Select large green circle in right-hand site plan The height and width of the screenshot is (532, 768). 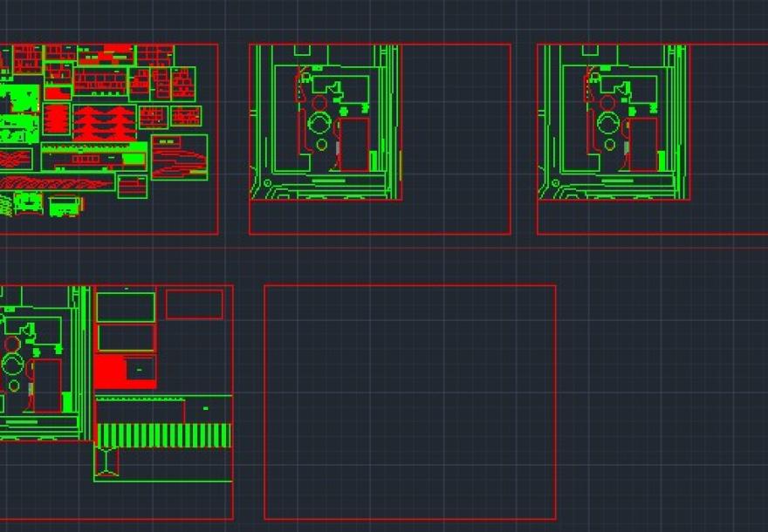607,123
